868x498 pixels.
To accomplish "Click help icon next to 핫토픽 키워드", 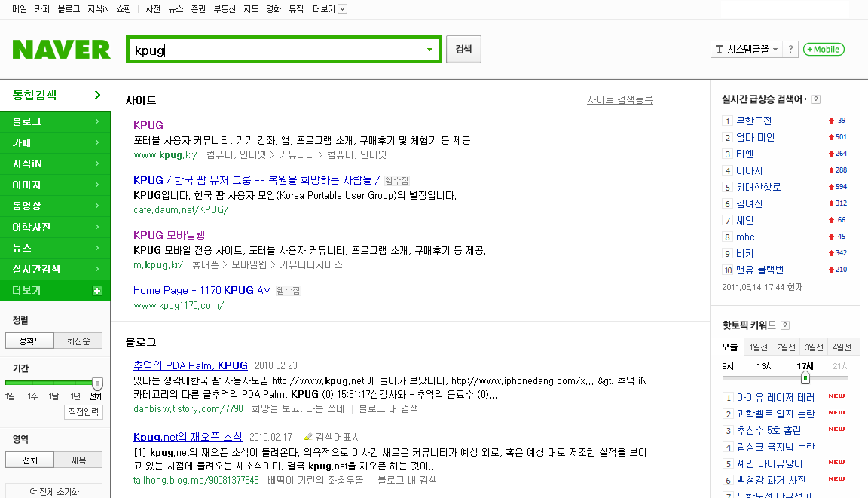I will tap(786, 325).
